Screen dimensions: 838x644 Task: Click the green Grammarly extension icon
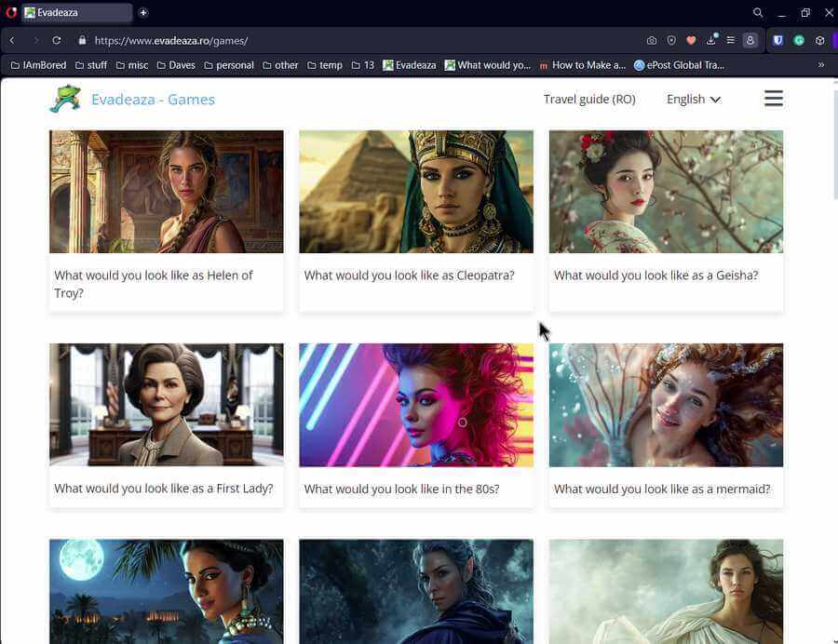coord(799,41)
